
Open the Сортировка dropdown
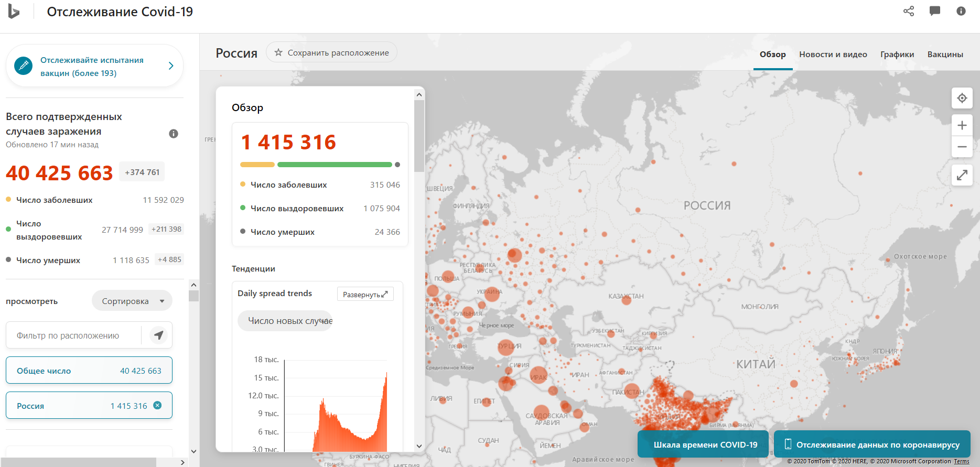(x=132, y=301)
